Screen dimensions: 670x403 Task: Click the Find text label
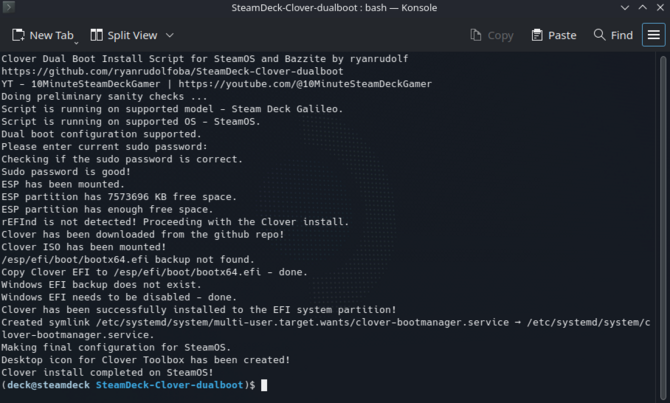pyautogui.click(x=622, y=35)
